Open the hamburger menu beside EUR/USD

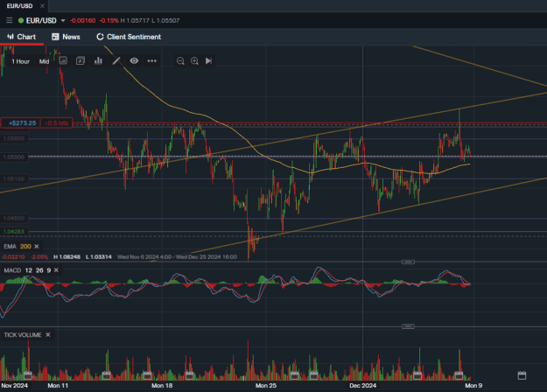pyautogui.click(x=10, y=21)
